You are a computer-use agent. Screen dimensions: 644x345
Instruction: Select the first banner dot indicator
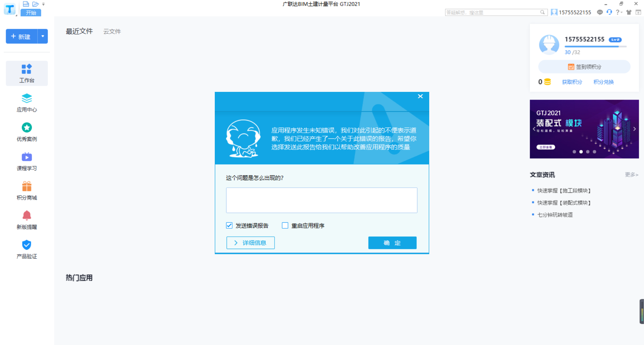click(574, 152)
